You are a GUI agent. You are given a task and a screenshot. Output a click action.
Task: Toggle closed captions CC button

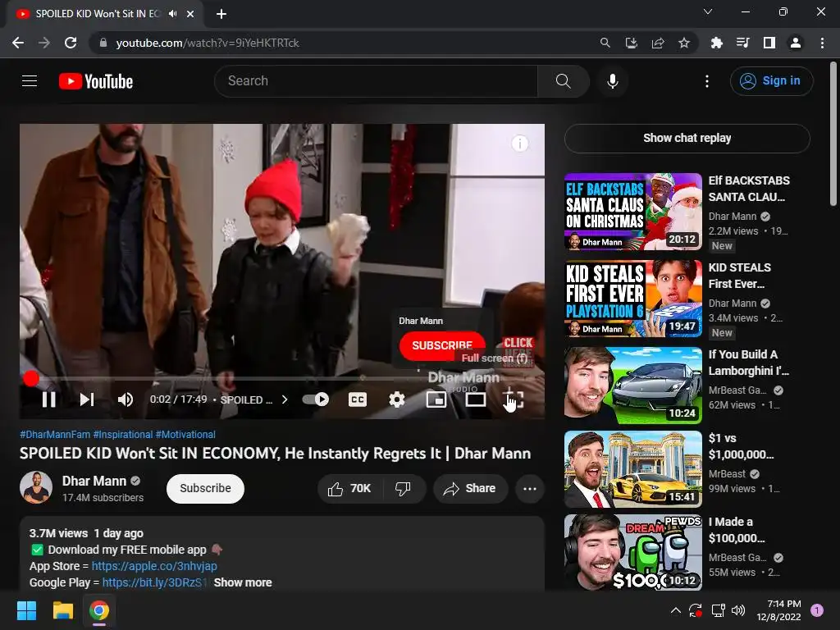pyautogui.click(x=358, y=399)
